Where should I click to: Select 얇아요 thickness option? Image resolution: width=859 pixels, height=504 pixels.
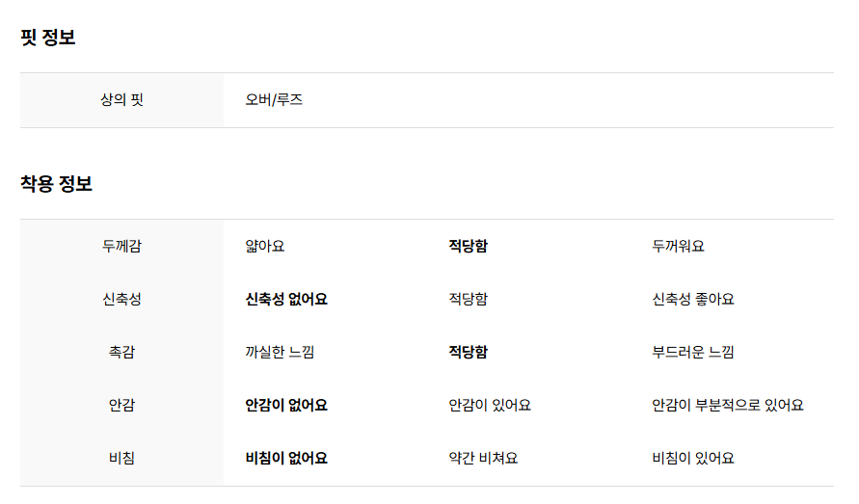[x=264, y=246]
